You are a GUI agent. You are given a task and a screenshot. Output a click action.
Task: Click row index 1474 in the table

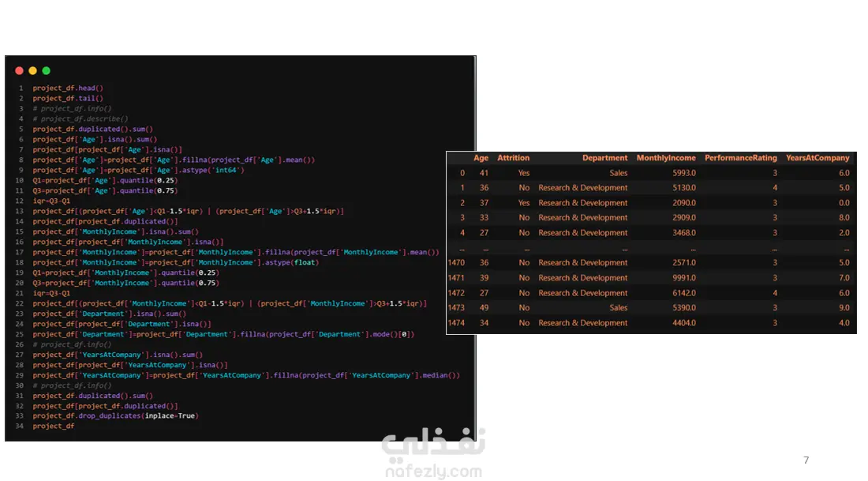pyautogui.click(x=456, y=322)
